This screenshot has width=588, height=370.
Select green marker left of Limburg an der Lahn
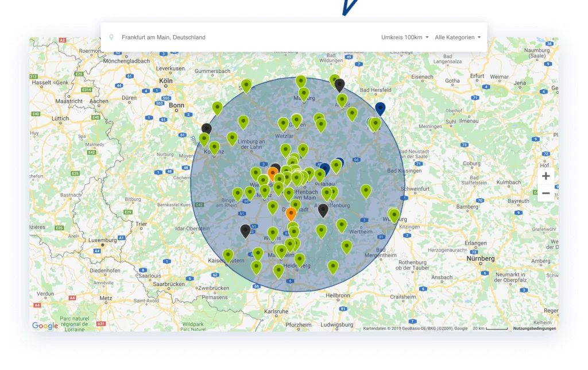point(232,138)
